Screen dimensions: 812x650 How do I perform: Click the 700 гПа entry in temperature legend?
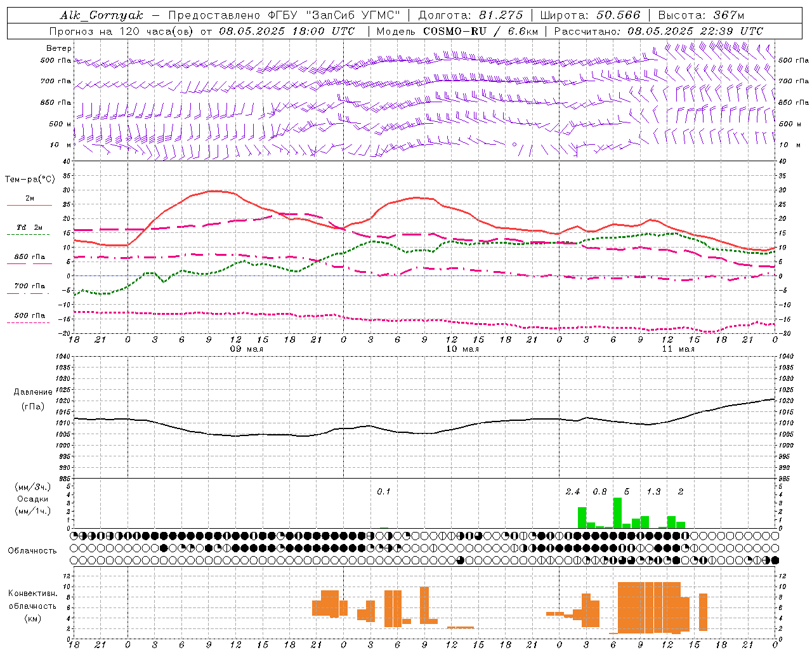(29, 286)
